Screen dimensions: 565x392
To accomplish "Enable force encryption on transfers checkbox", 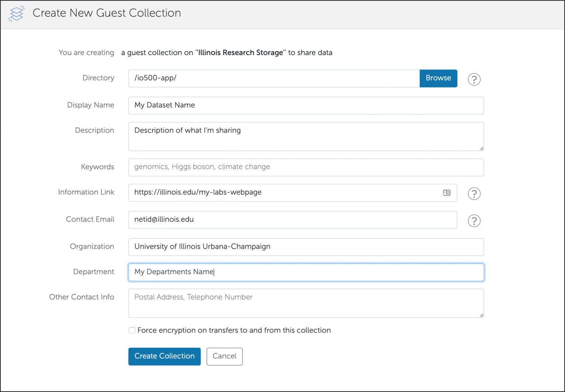I will click(132, 330).
